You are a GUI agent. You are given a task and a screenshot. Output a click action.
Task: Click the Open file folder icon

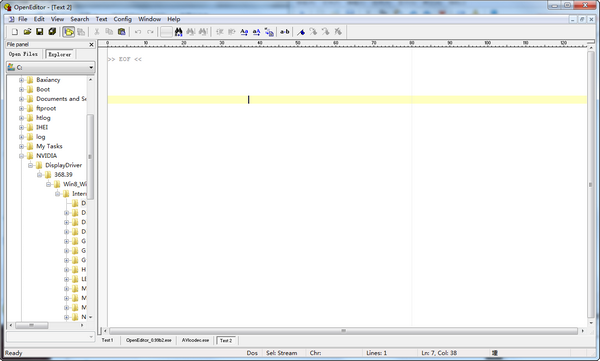tap(27, 32)
